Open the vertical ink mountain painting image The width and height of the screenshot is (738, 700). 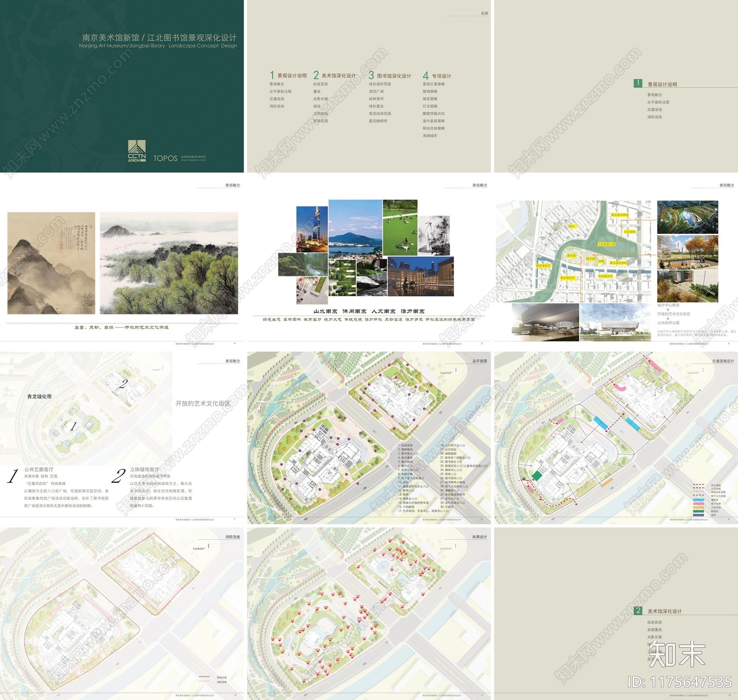click(51, 263)
